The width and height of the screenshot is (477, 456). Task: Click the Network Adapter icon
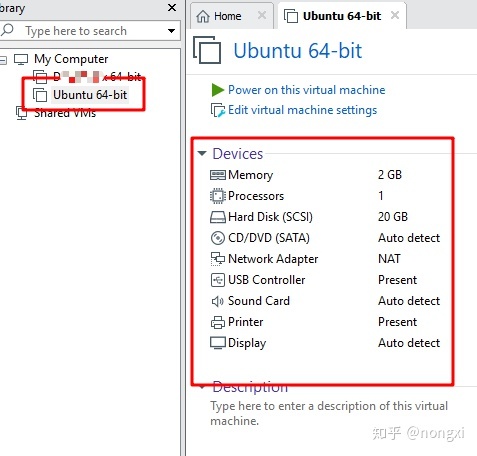pyautogui.click(x=218, y=259)
